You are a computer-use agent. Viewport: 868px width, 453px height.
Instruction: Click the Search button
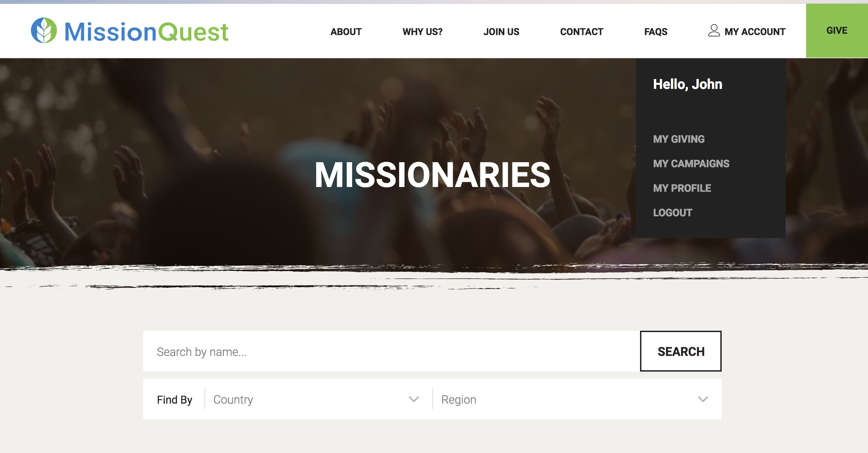click(x=681, y=351)
